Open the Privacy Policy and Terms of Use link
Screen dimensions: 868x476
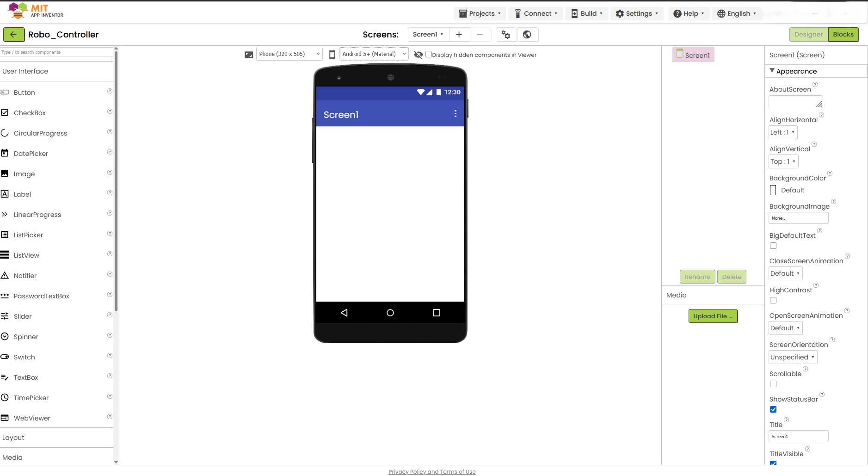(x=432, y=471)
